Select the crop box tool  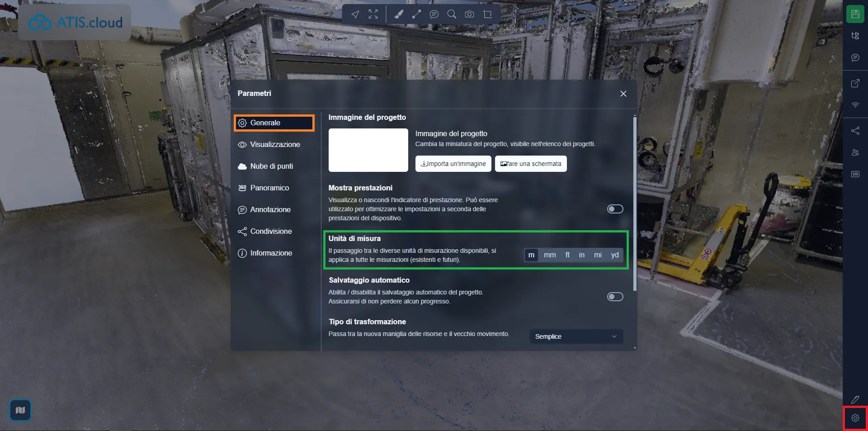click(x=487, y=14)
